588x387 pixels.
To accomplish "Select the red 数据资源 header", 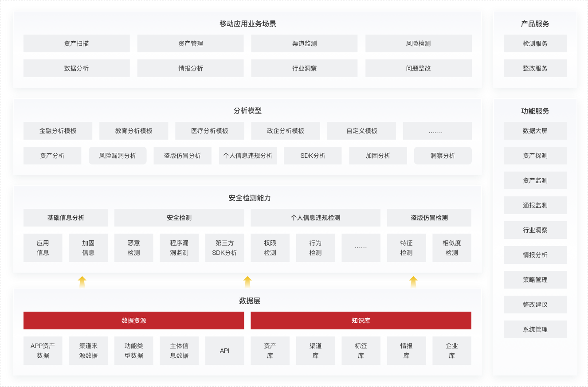I will 133,321.
